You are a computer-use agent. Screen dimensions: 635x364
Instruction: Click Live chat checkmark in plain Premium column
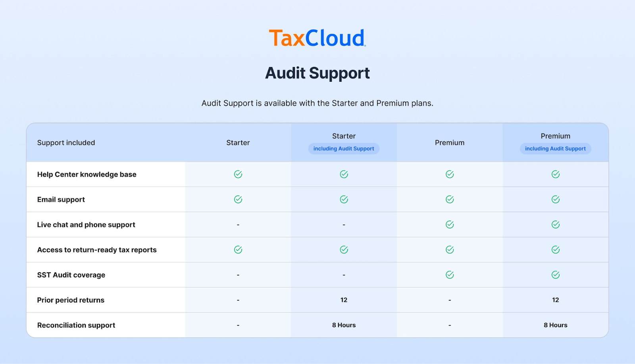[450, 225]
